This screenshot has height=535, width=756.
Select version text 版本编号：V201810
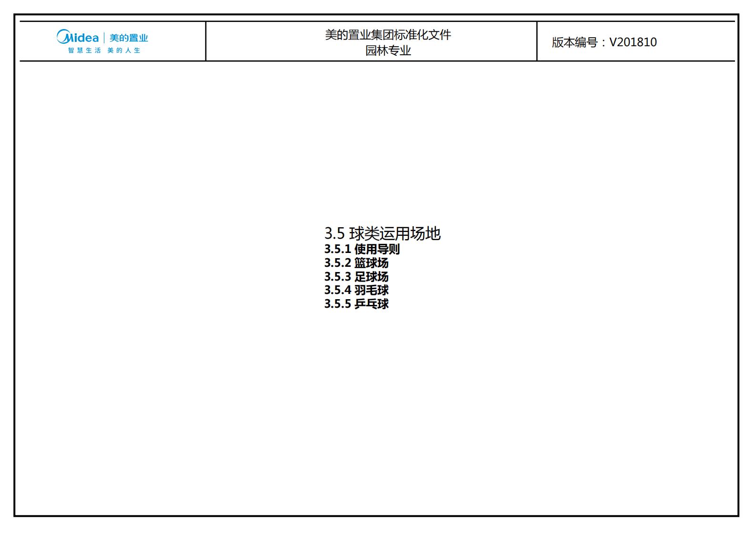(x=604, y=42)
